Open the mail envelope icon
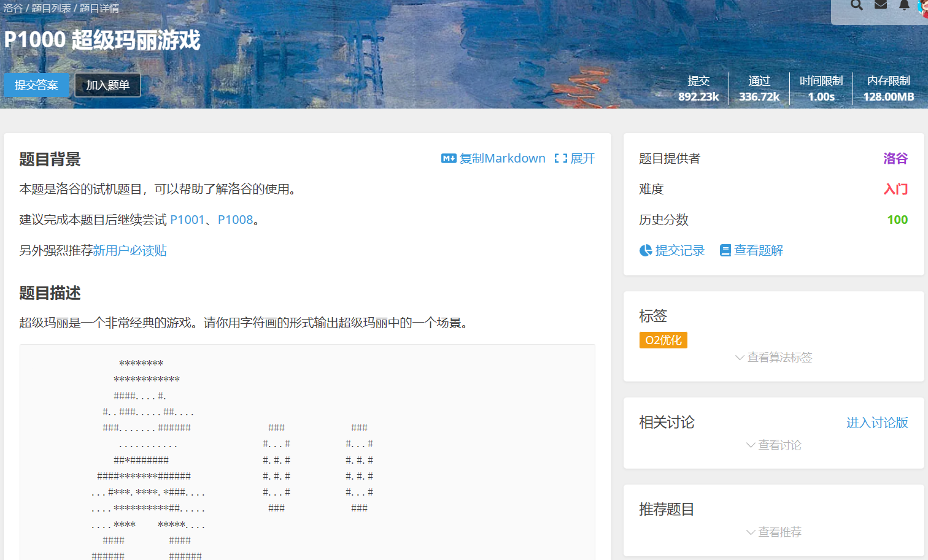This screenshot has height=560, width=928. pos(881,5)
